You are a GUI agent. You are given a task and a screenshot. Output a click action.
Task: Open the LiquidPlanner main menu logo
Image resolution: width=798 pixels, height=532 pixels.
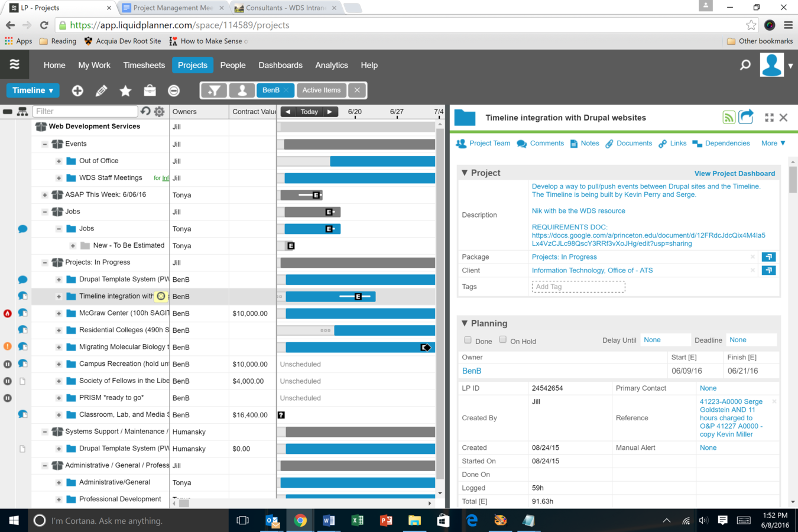point(14,64)
